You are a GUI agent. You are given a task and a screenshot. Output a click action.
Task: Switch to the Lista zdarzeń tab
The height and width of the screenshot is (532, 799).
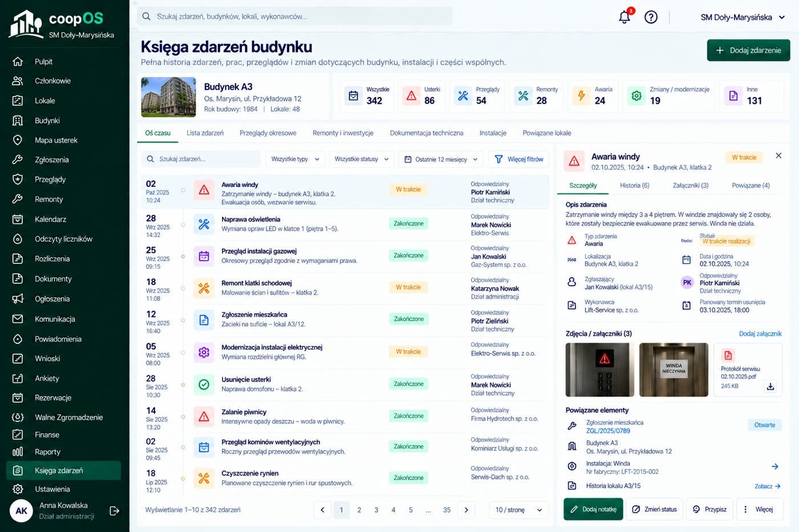click(x=205, y=133)
